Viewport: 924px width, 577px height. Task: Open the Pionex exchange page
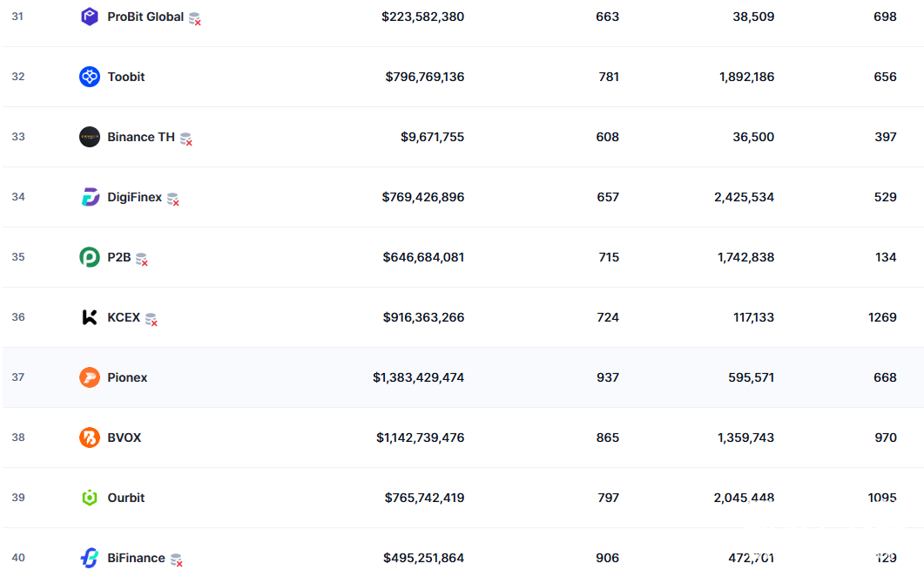point(127,377)
